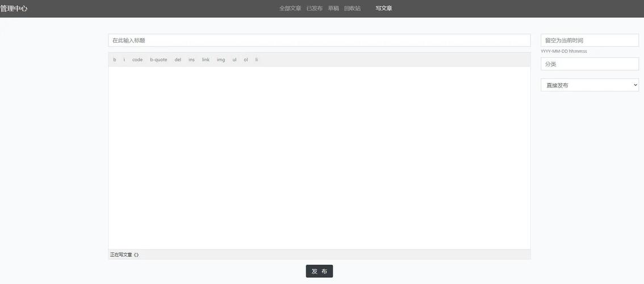Add list item with 'li' button
The height and width of the screenshot is (284, 644).
(x=257, y=60)
